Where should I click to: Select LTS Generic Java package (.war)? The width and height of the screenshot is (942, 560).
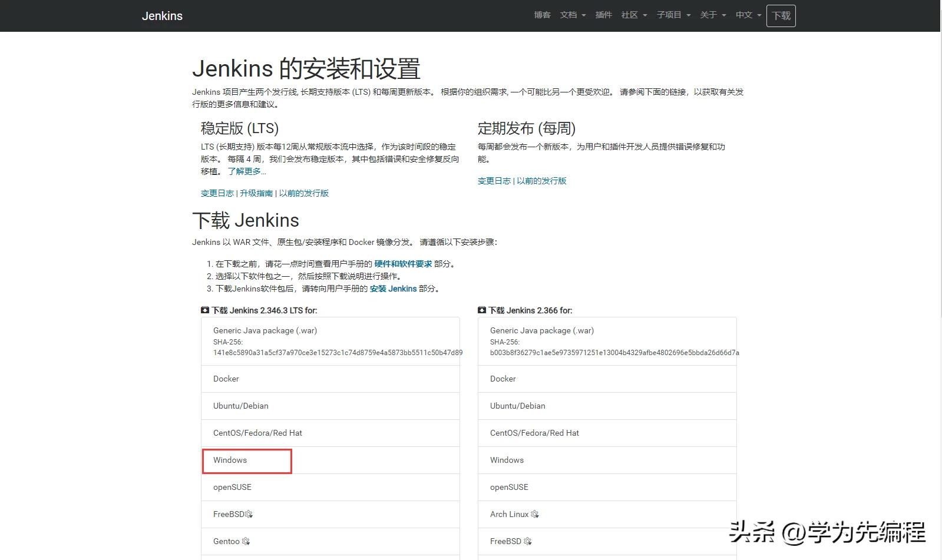330,341
